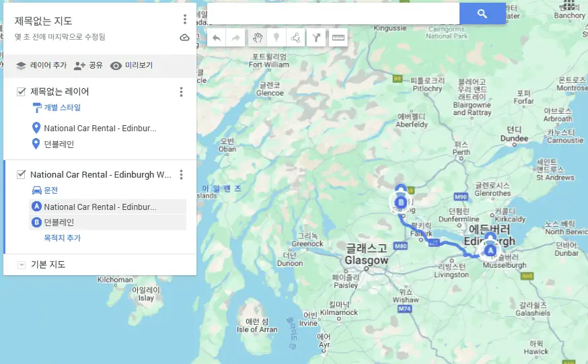Click destination A National Car Rental row

pyautogui.click(x=108, y=207)
